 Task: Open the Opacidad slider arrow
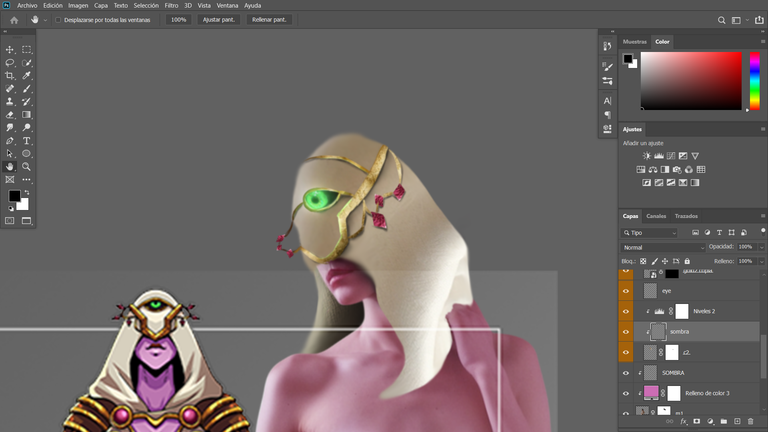[x=761, y=247]
